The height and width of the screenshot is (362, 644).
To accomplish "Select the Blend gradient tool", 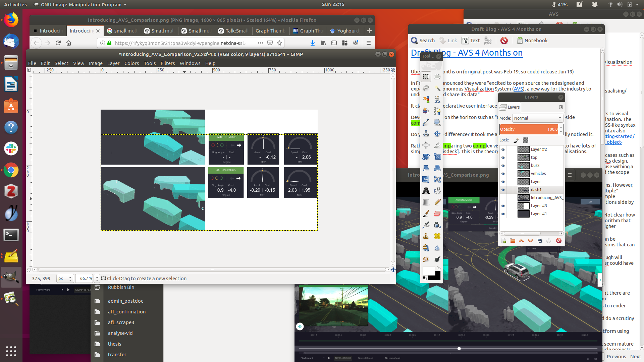I will coord(426,202).
